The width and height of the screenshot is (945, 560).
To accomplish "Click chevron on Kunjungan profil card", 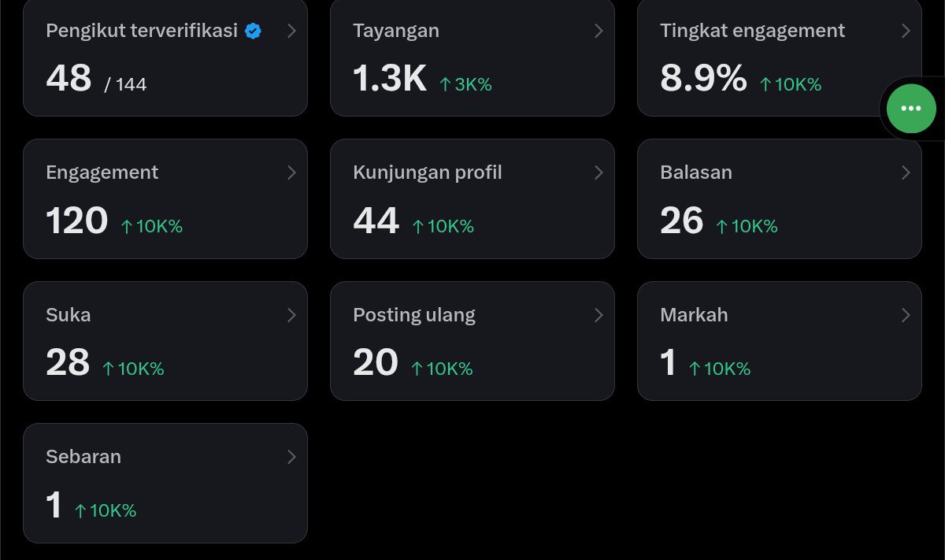I will click(x=598, y=172).
